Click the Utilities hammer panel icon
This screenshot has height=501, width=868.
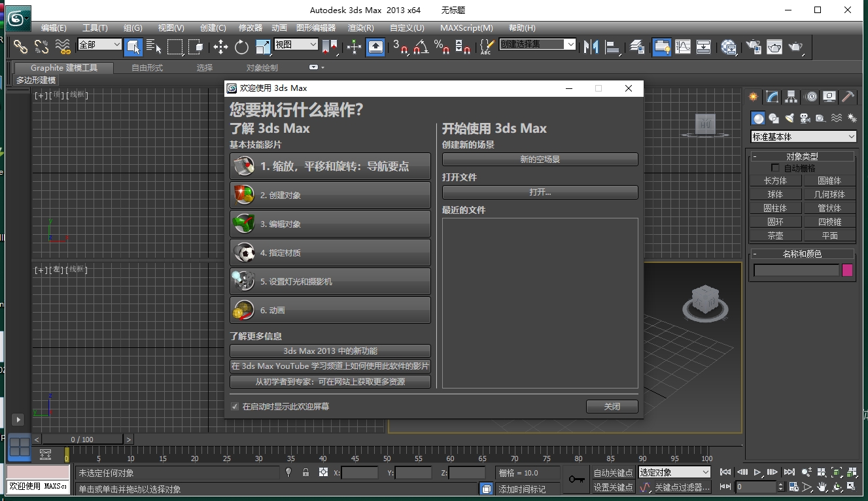coord(848,97)
